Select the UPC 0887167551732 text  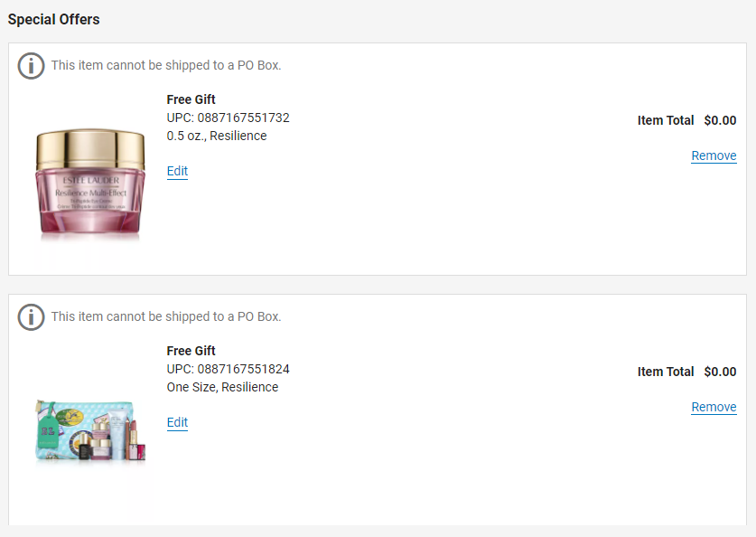(228, 118)
